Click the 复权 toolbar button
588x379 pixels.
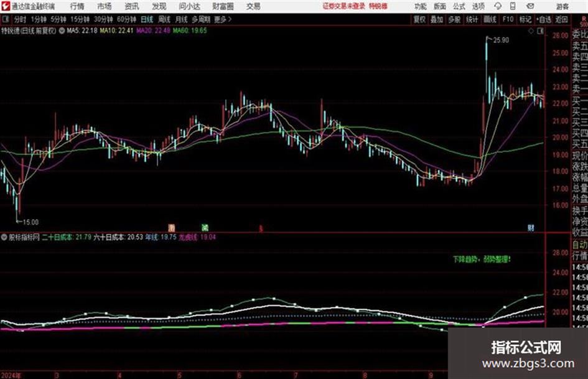[x=419, y=19]
